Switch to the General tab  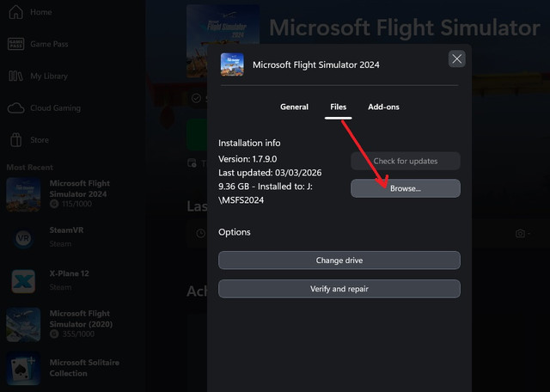[x=294, y=107]
